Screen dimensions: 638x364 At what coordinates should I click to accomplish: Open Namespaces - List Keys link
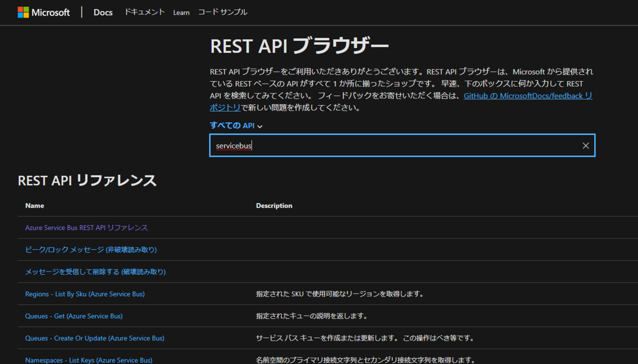pyautogui.click(x=89, y=360)
